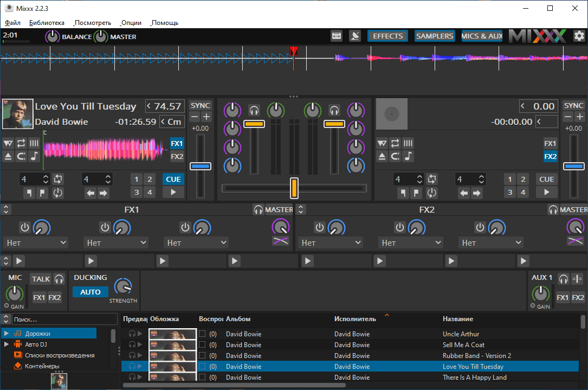
Task: Toggle slip mode icon on left deck
Action: coord(8,143)
